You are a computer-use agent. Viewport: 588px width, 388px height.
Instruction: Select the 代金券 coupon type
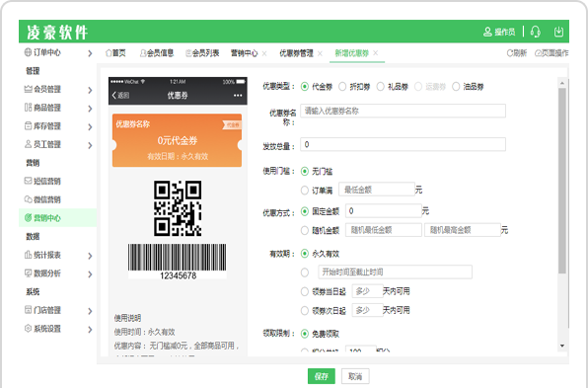[305, 87]
